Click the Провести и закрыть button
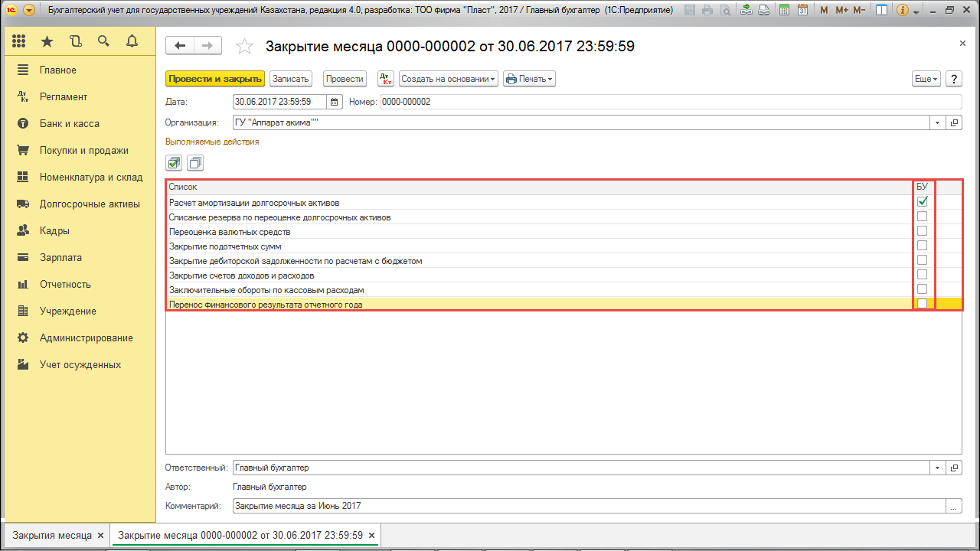Viewport: 980px width, 551px height. tap(215, 79)
